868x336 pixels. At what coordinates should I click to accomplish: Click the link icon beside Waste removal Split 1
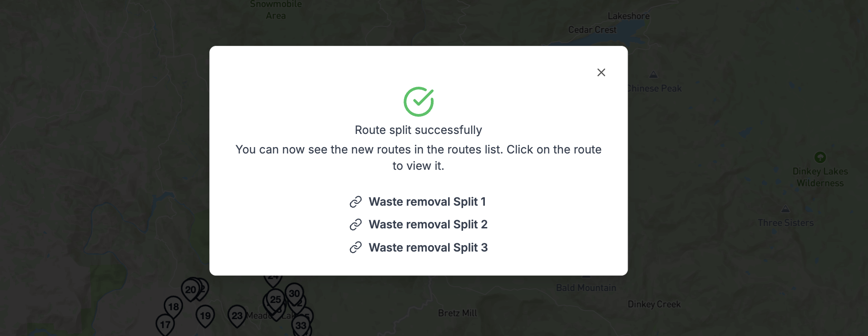tap(356, 202)
